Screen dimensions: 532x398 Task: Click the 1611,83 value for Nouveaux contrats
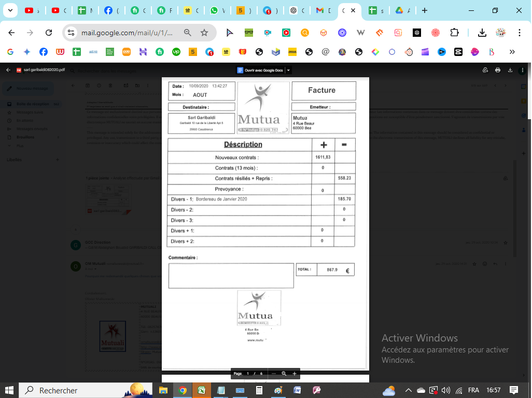coord(323,158)
